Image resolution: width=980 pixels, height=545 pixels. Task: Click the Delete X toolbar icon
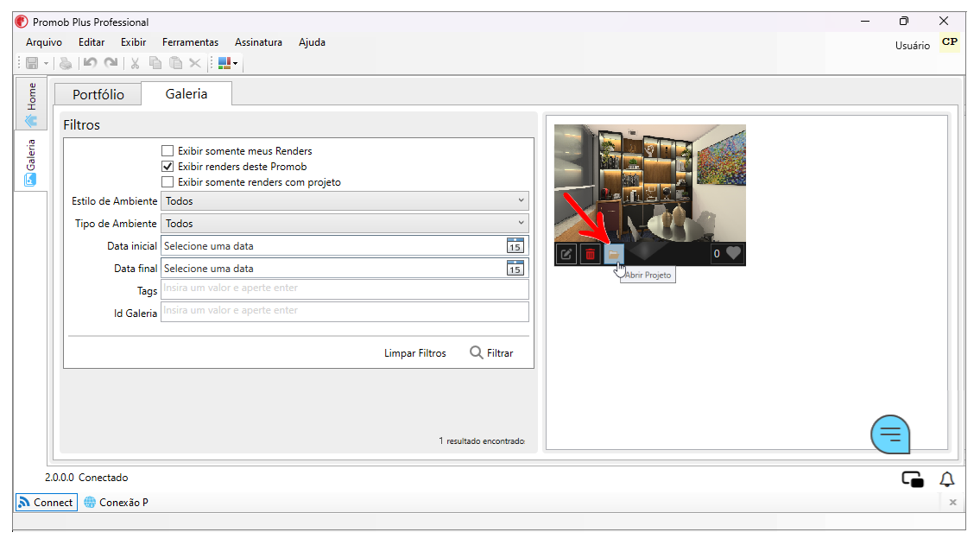(195, 63)
